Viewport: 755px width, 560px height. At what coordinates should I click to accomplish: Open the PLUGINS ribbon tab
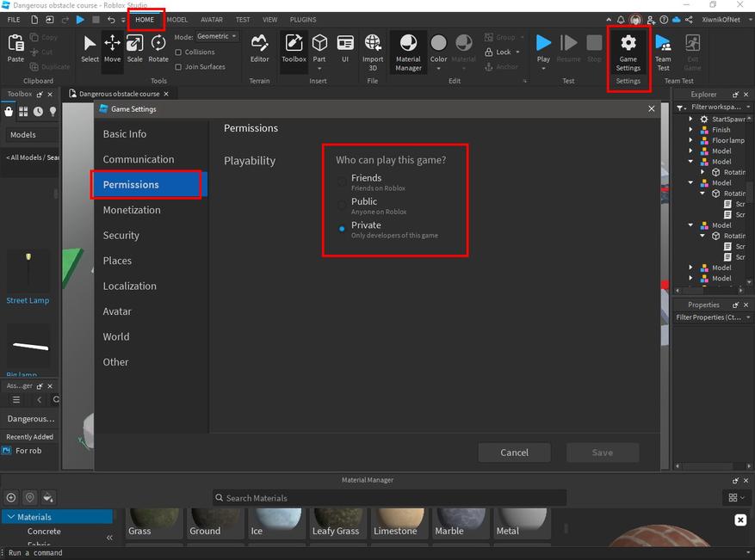303,20
